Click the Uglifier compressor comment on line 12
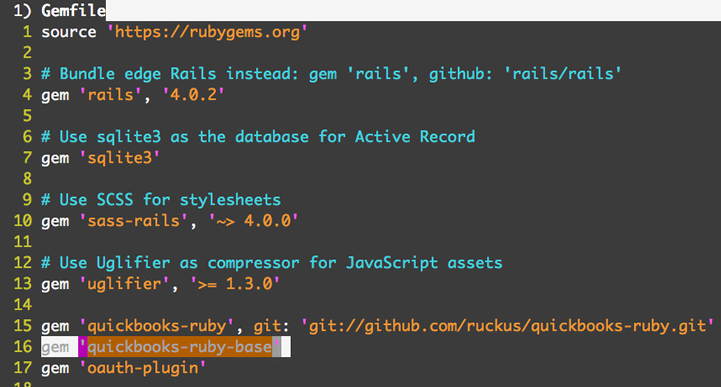The width and height of the screenshot is (721, 387). click(272, 262)
